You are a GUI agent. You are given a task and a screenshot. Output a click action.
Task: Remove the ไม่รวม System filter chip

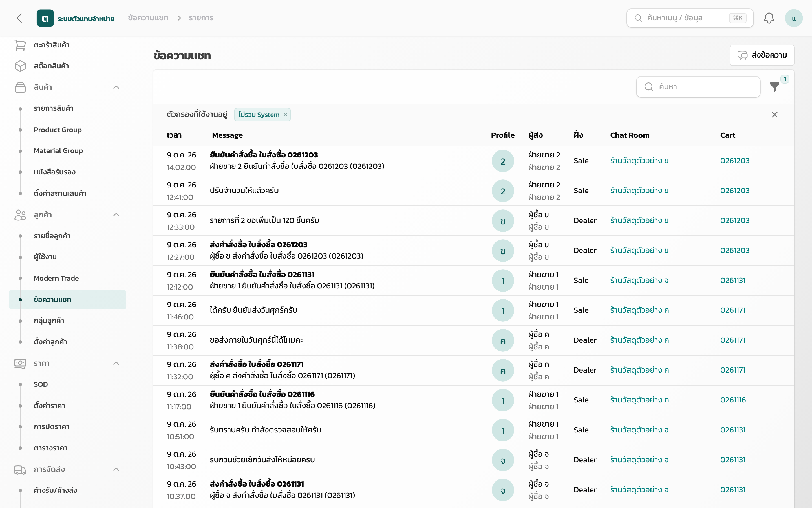tap(285, 115)
